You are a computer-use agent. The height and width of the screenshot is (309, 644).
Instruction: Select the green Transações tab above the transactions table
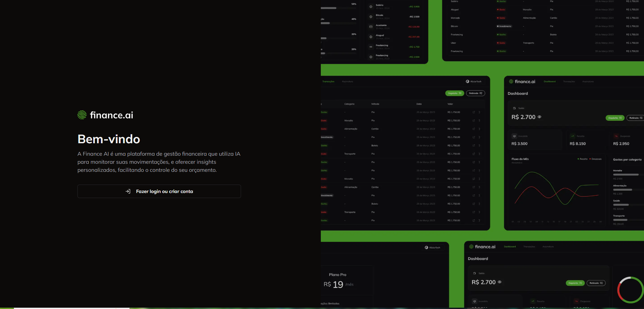click(x=328, y=81)
